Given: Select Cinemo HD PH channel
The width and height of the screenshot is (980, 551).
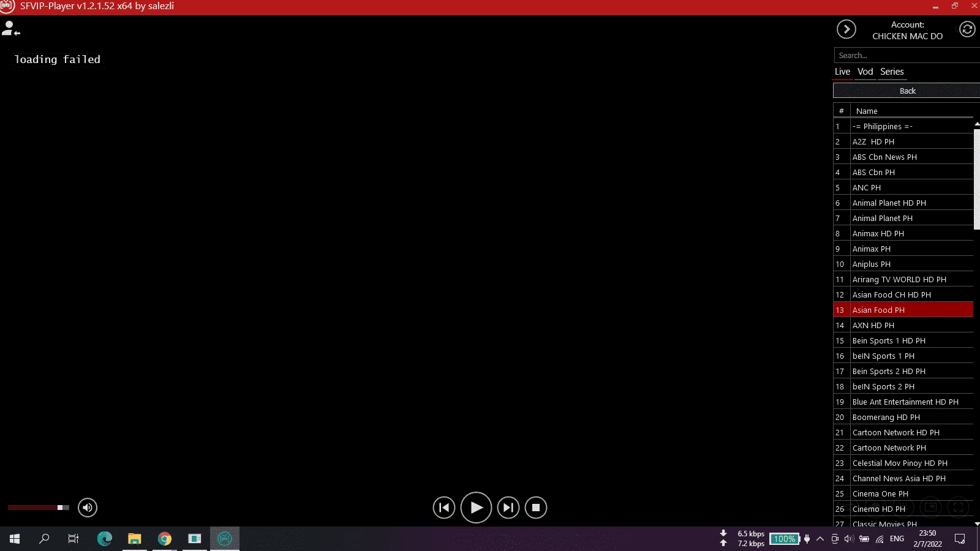Looking at the screenshot, I should point(903,509).
